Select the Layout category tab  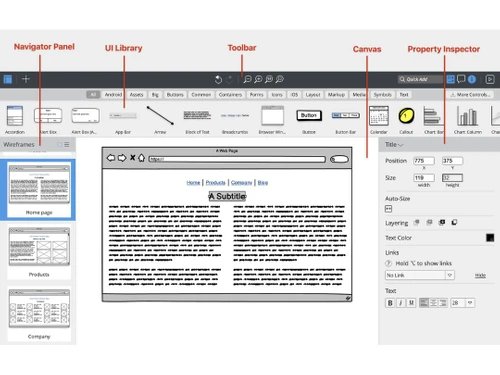coord(313,95)
